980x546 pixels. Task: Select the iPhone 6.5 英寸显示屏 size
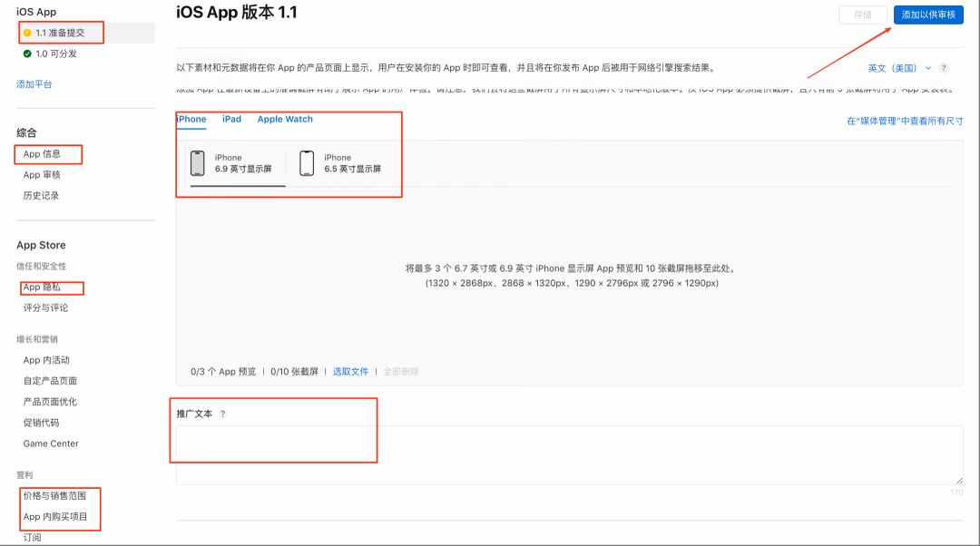[340, 163]
